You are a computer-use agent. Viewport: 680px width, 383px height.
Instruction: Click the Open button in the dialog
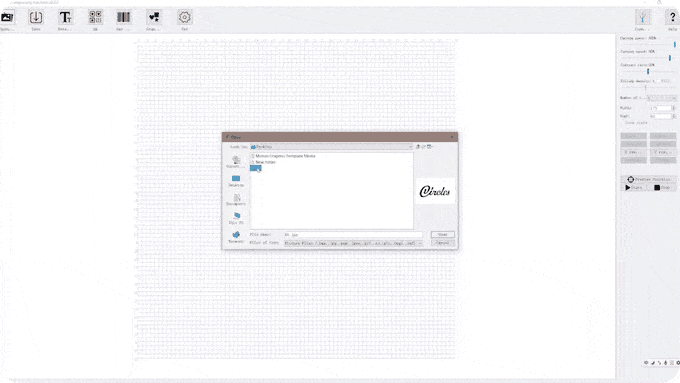442,235
